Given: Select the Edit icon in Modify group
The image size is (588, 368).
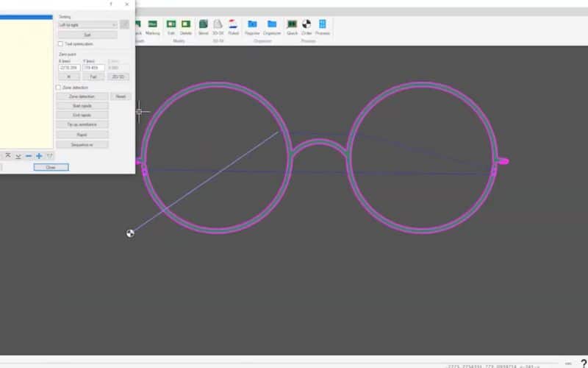Looking at the screenshot, I should 171,25.
